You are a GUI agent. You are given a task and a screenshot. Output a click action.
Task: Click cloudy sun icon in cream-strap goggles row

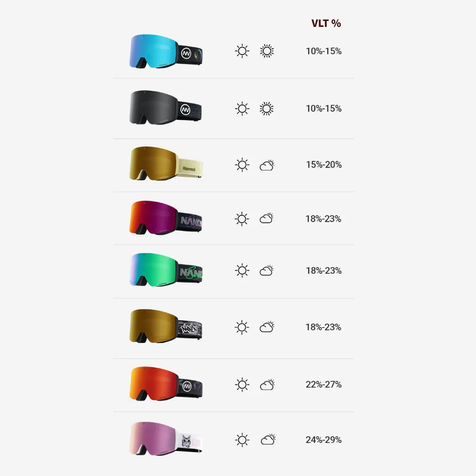pos(267,165)
